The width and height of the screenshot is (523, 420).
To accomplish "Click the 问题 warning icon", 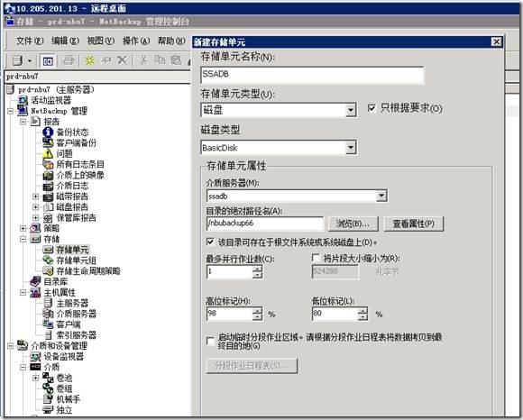I will [x=48, y=153].
